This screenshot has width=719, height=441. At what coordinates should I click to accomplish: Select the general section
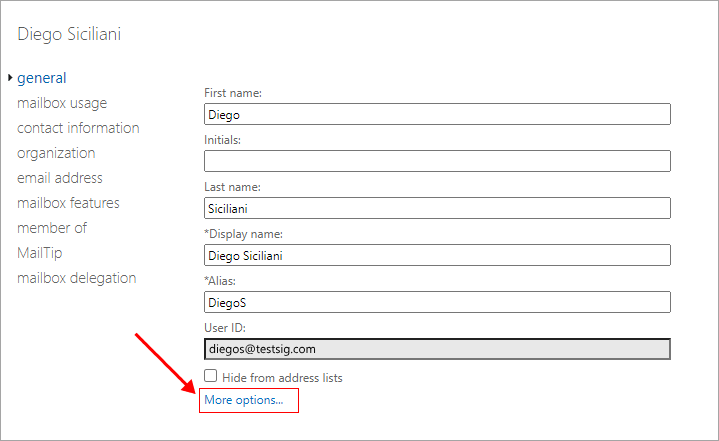(x=42, y=78)
